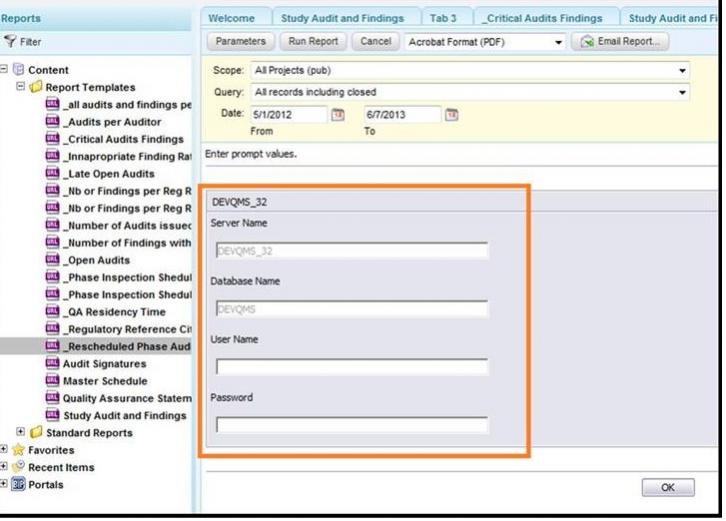Click the _Regulatory Reference report icon
The image size is (726, 521).
tap(52, 328)
